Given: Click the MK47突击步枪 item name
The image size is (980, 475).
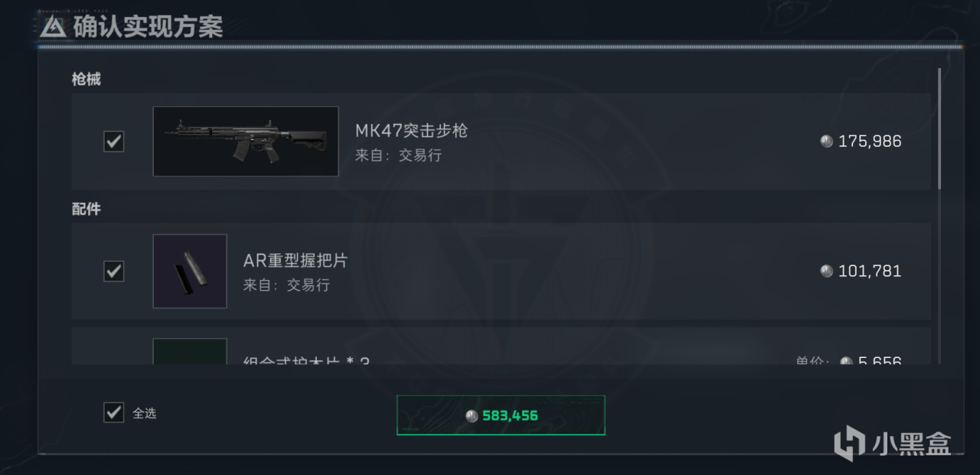Looking at the screenshot, I should 411,131.
